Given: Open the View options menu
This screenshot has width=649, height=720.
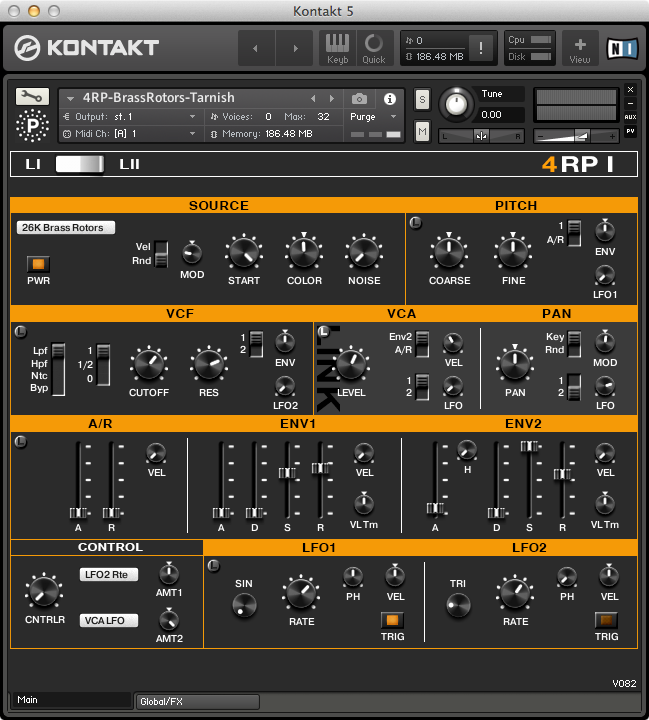Looking at the screenshot, I should click(580, 49).
